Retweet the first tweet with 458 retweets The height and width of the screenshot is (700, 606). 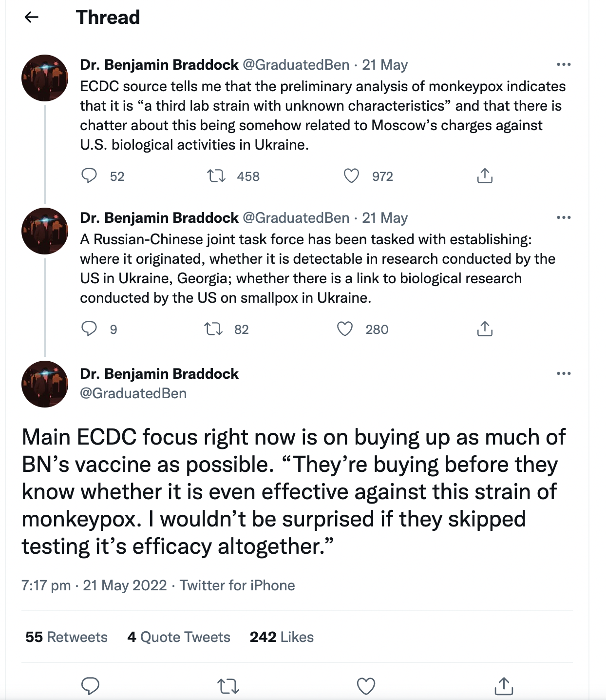click(x=216, y=175)
